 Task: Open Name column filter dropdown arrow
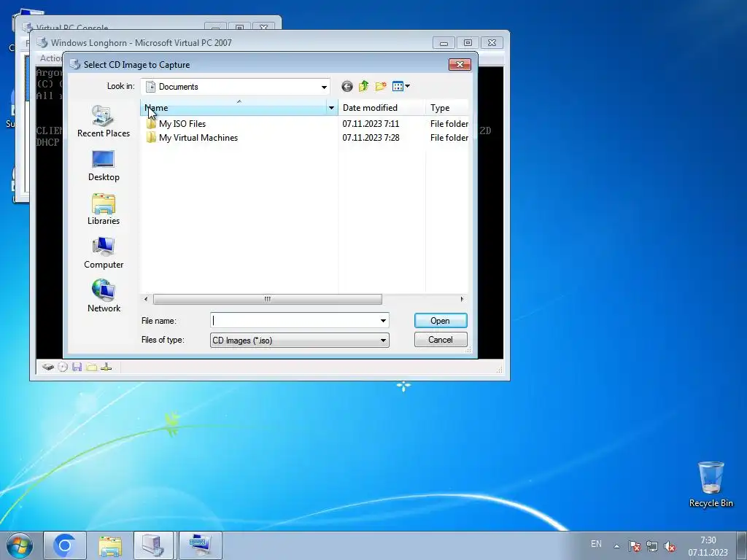point(332,108)
